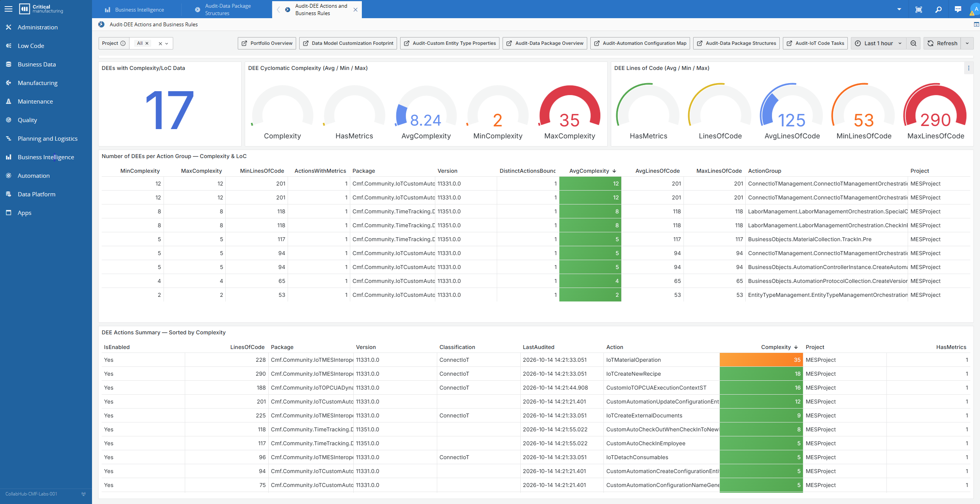Open the Maintenance sidebar icon
The height and width of the screenshot is (504, 980).
tap(9, 101)
